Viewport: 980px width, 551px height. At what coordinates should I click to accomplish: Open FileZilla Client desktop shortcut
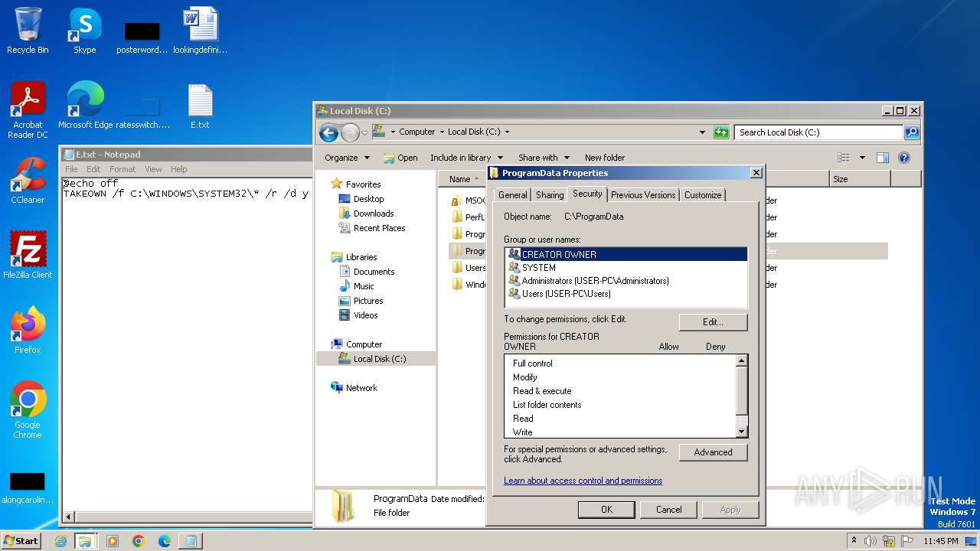click(28, 255)
